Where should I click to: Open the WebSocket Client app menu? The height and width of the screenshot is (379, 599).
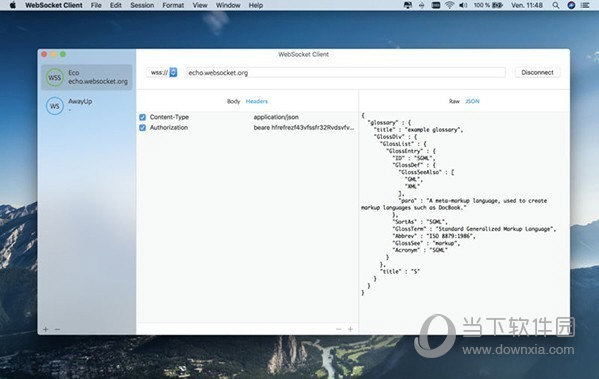coord(54,5)
